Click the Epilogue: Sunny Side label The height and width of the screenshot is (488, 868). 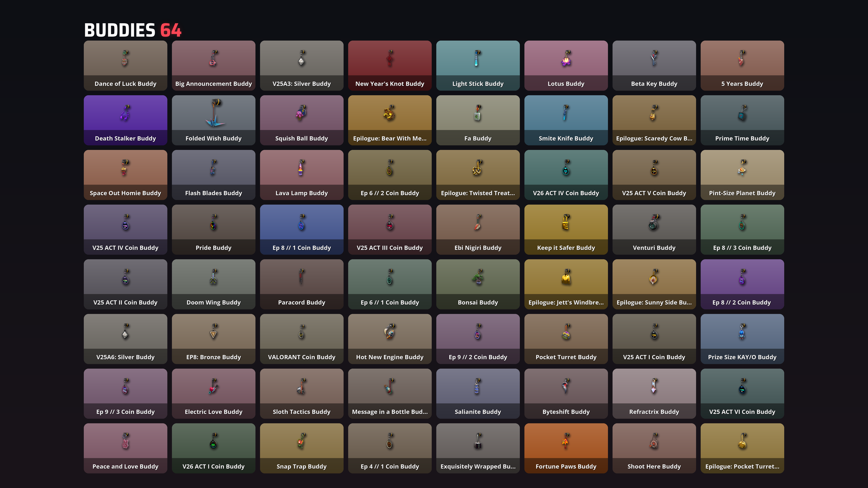tap(654, 302)
